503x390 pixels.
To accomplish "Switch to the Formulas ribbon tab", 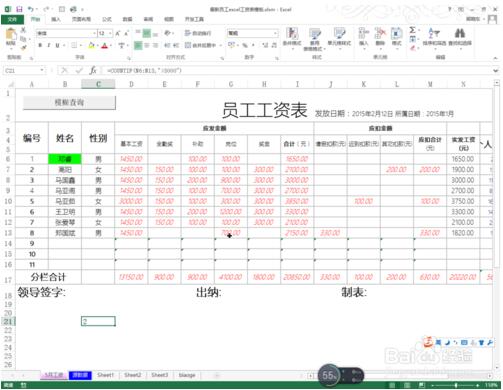I will [107, 19].
